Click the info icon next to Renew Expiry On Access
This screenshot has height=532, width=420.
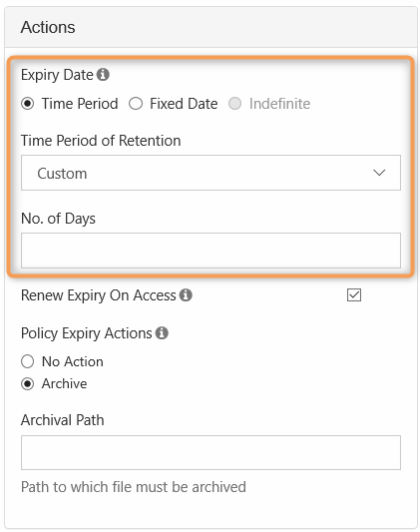pos(186,294)
